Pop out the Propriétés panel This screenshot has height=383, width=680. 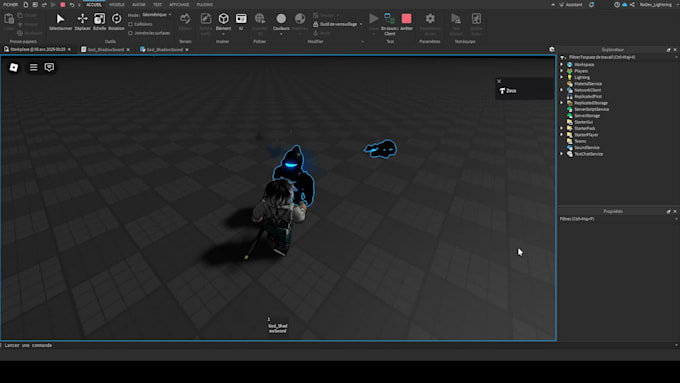[x=668, y=211]
